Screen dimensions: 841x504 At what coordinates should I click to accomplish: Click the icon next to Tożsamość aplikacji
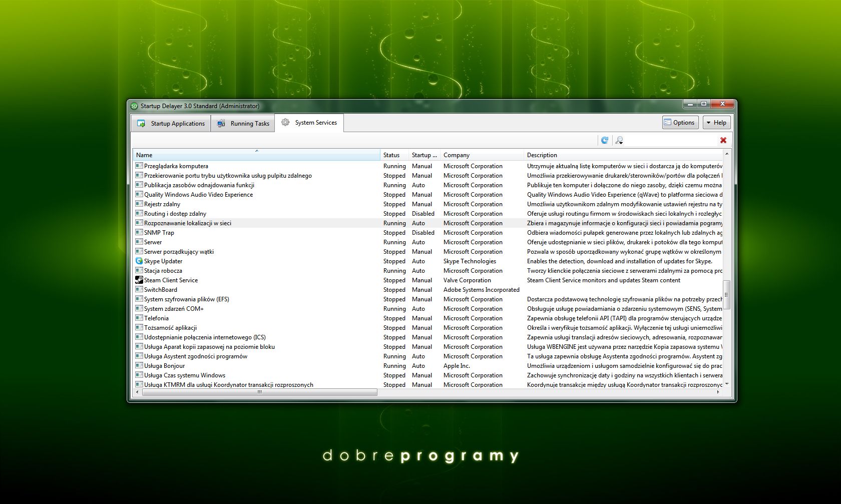pos(139,327)
